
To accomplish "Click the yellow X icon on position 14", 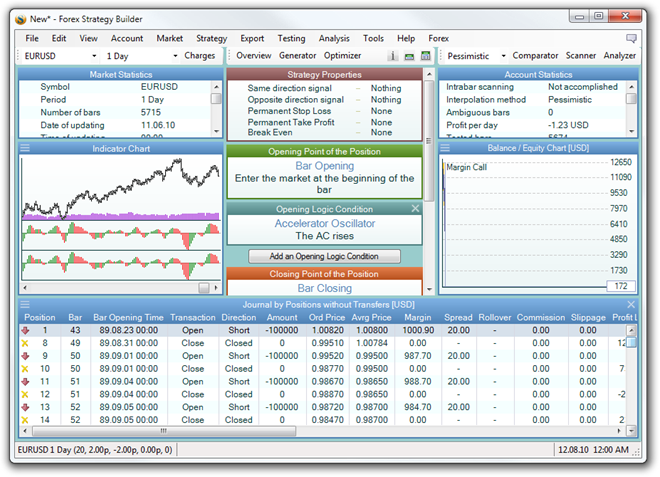I will tap(25, 420).
